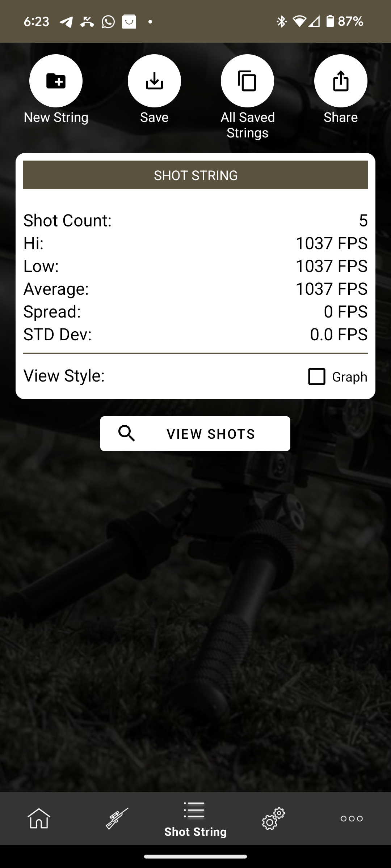Open the gears settings tab
The width and height of the screenshot is (391, 868).
pos(274,818)
